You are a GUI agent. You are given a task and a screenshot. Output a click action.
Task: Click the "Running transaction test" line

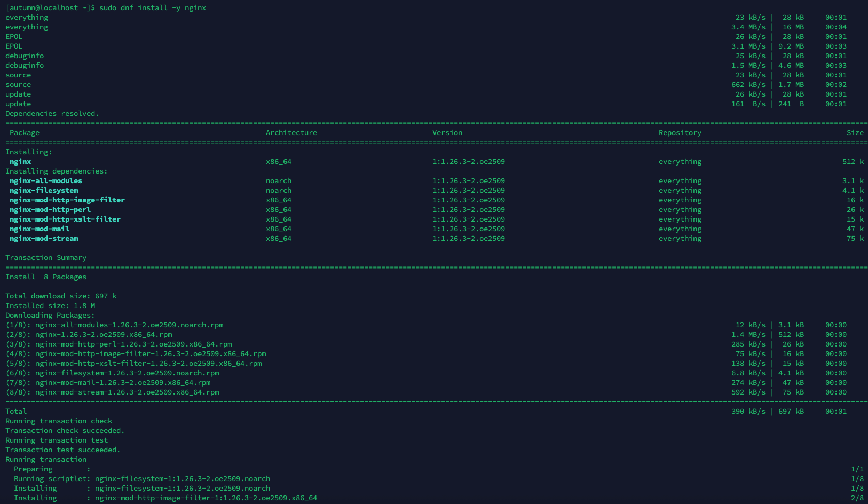coord(57,440)
